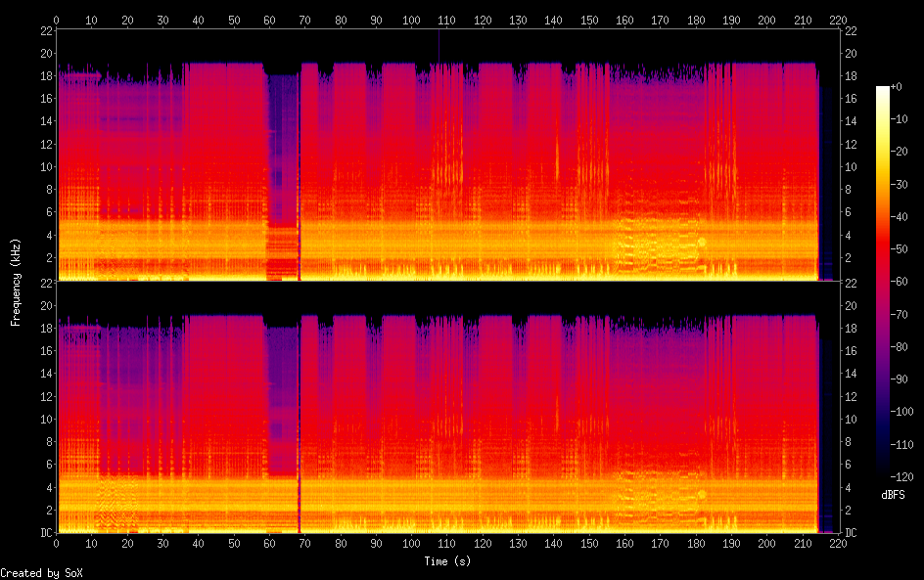The width and height of the screenshot is (924, 580).
Task: Click the purple quiet section in the lower spectrogram
Action: tap(282, 411)
